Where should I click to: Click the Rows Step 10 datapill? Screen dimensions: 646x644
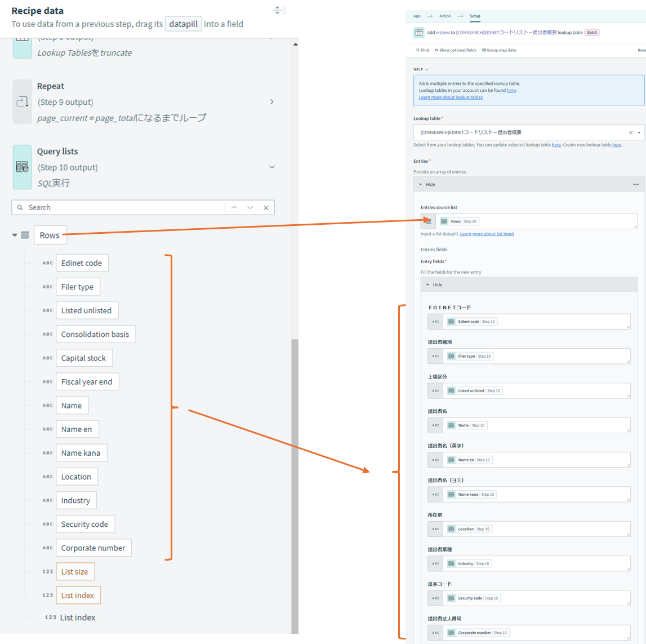(459, 221)
